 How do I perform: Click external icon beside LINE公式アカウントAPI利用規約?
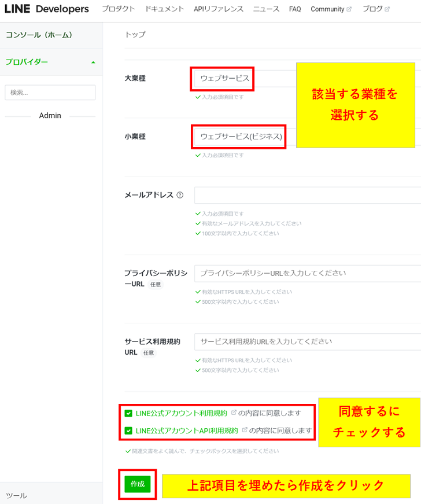point(245,430)
